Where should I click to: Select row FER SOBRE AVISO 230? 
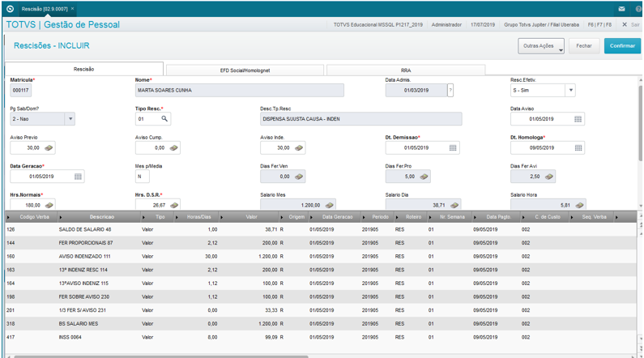click(320, 296)
